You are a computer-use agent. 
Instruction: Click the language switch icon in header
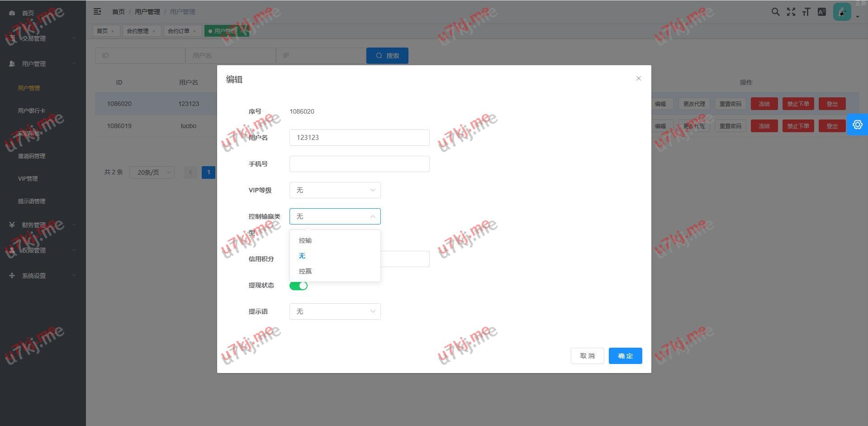[821, 12]
